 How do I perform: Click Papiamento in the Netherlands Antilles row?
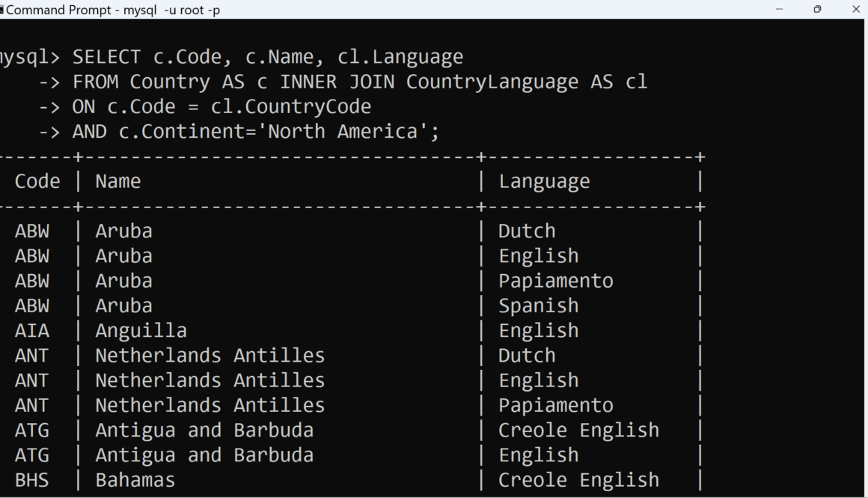point(555,405)
